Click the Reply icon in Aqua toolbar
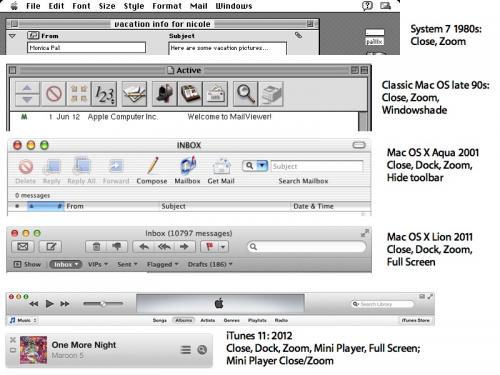The width and height of the screenshot is (500, 375). (52, 171)
